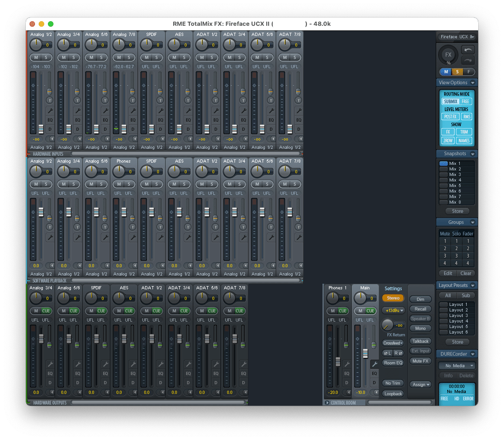Click Trim (T) button on hardware input SPDIF
This screenshot has width=504, height=440.
[160, 100]
